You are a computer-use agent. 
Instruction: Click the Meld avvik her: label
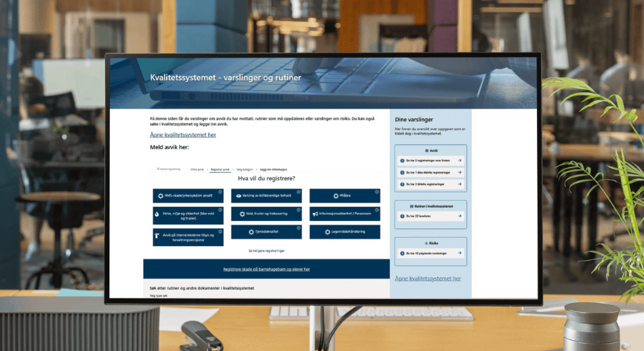169,147
